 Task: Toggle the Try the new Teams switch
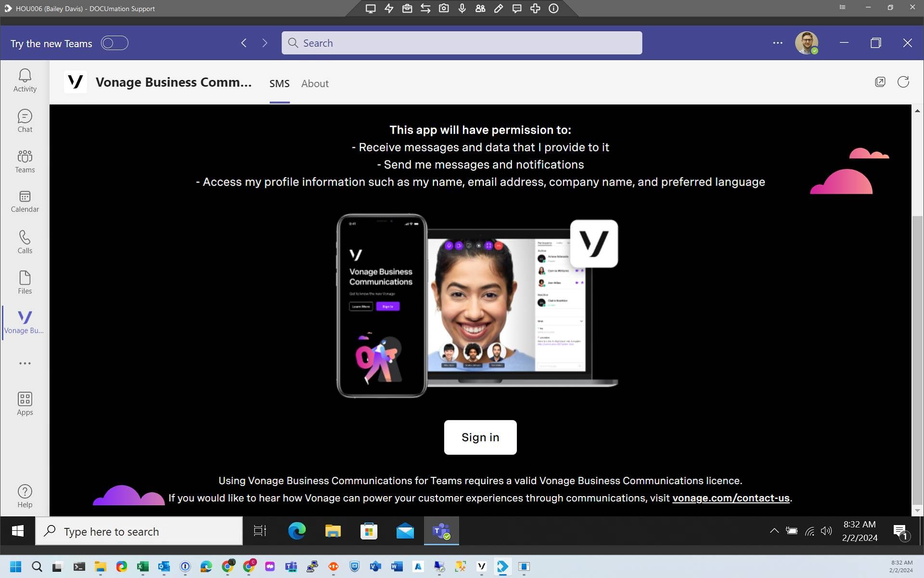coord(115,43)
